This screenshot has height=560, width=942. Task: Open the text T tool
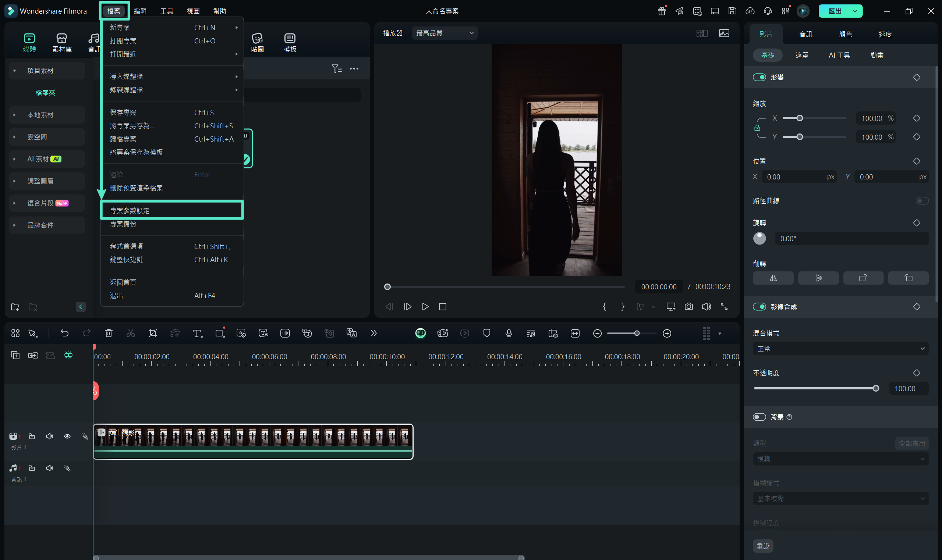click(197, 333)
